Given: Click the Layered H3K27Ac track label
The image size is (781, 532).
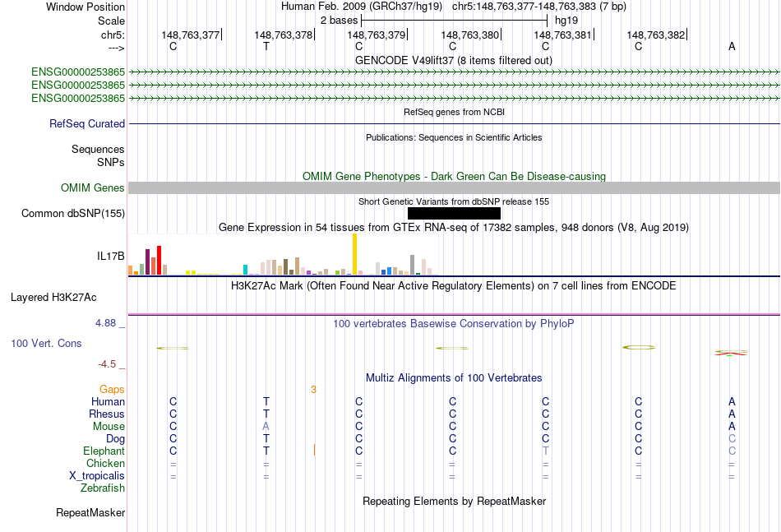Looking at the screenshot, I should click(x=53, y=298).
